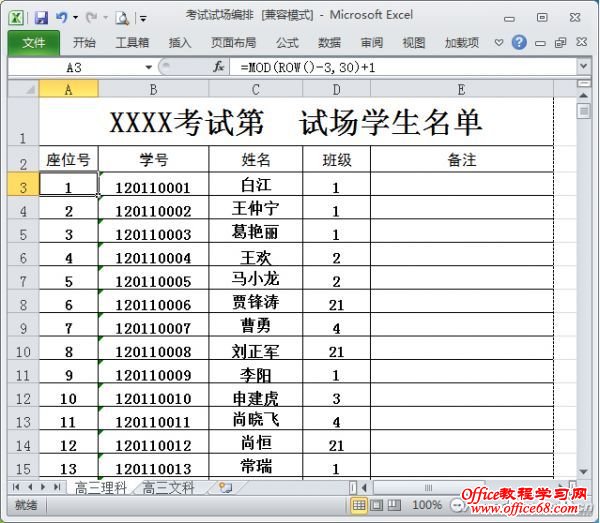Switch to Page Break Preview in status bar

(x=394, y=505)
